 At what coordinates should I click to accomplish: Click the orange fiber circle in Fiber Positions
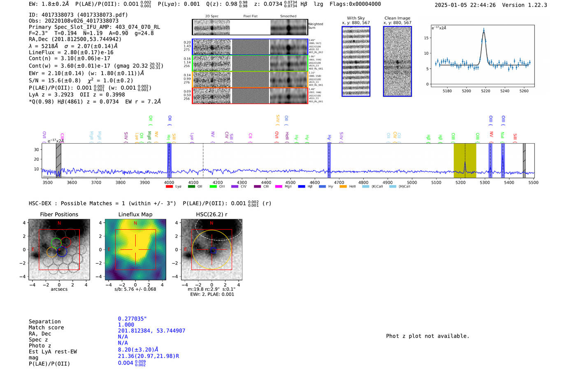[52, 252]
